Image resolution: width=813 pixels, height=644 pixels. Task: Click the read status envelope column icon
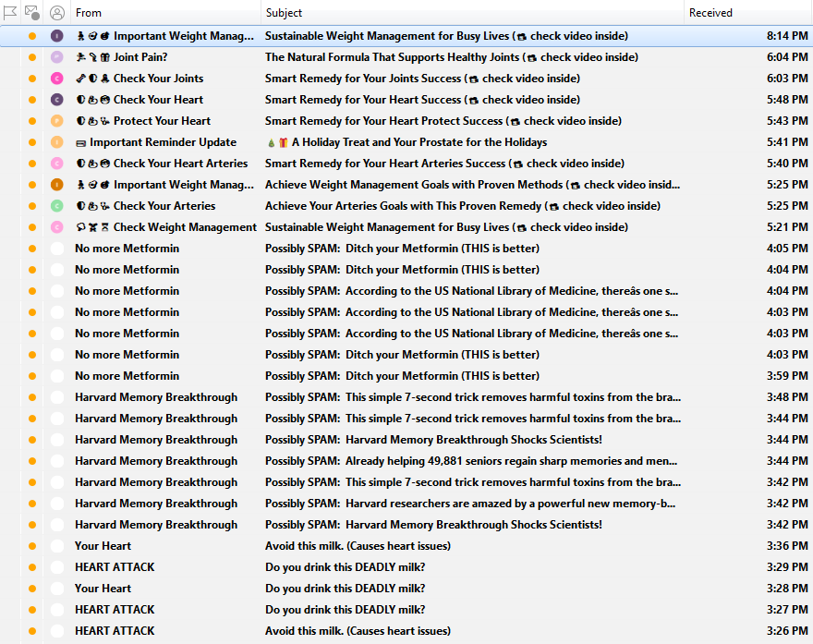(x=32, y=13)
